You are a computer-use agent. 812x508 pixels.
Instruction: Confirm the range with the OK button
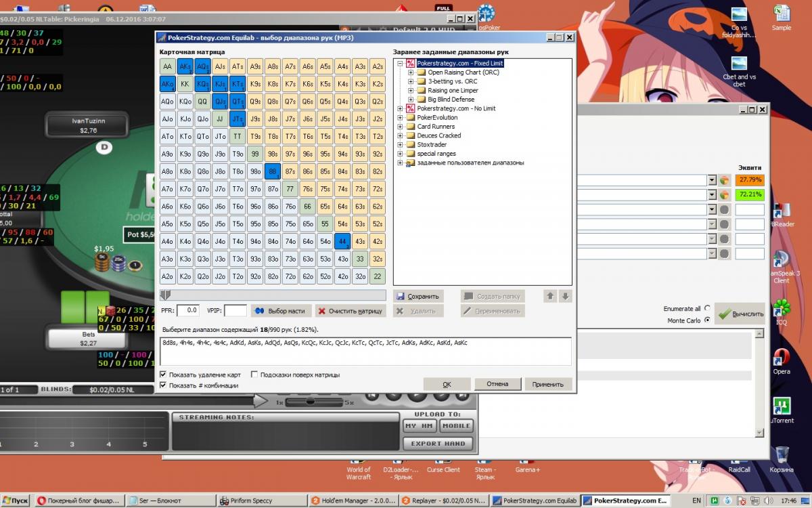click(x=447, y=384)
